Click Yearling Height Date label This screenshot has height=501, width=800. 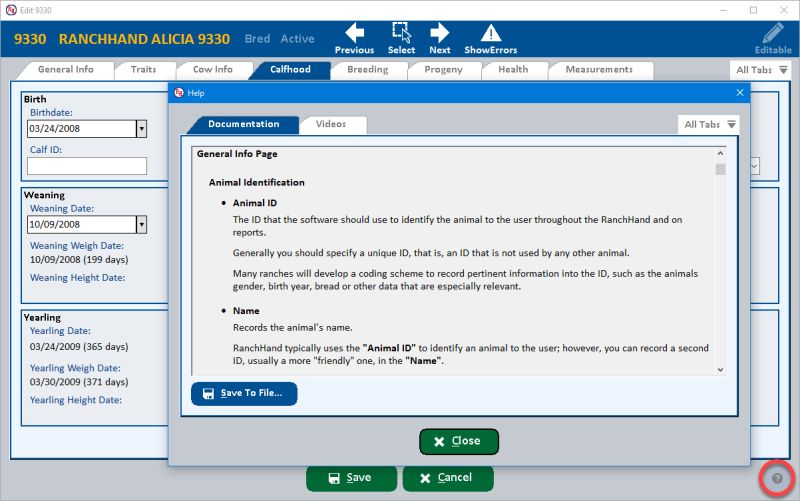pyautogui.click(x=76, y=400)
